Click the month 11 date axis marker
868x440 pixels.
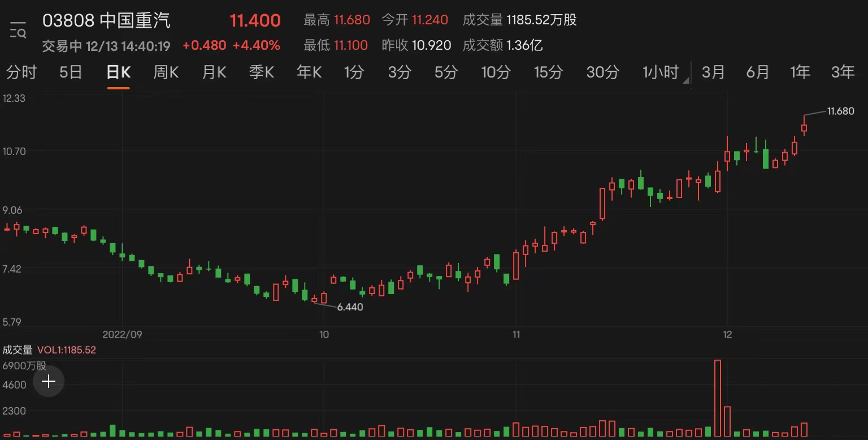pyautogui.click(x=516, y=334)
